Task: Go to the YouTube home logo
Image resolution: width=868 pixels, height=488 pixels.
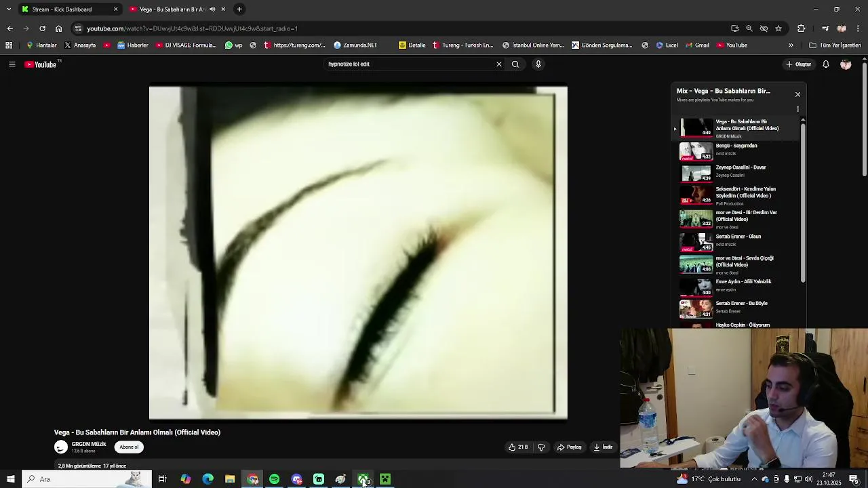Action: tap(41, 64)
